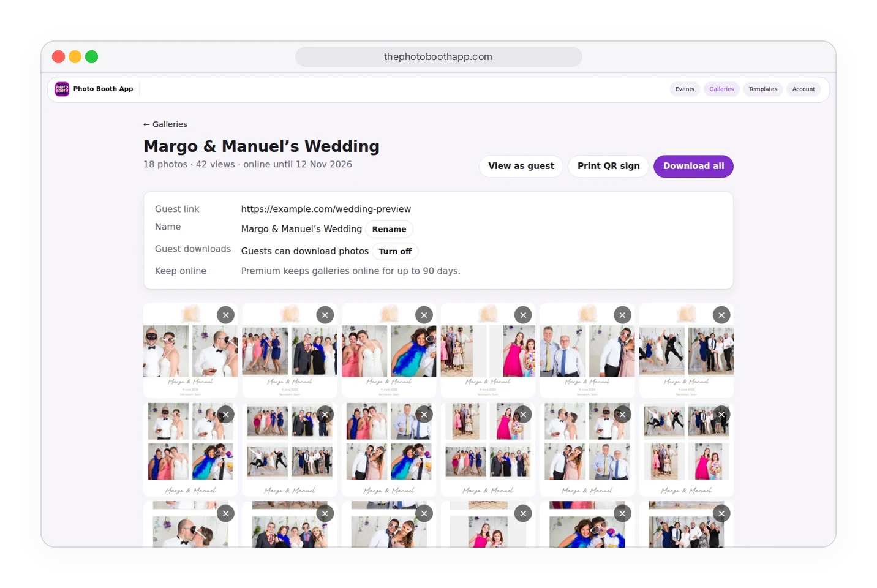Remove the bottom-row single photo of couple kissing
Image resolution: width=877 pixels, height=588 pixels.
[x=226, y=513]
